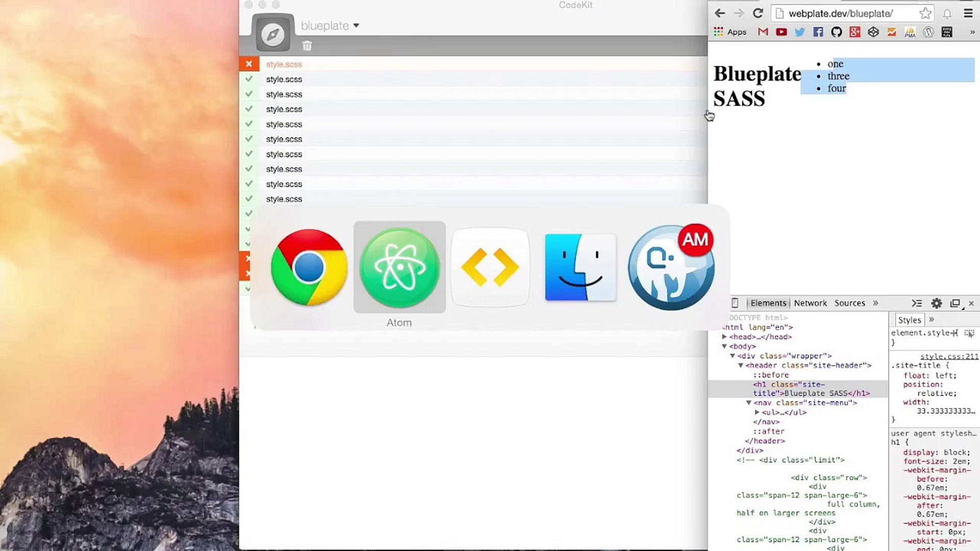Click the display: block property

coord(937,453)
